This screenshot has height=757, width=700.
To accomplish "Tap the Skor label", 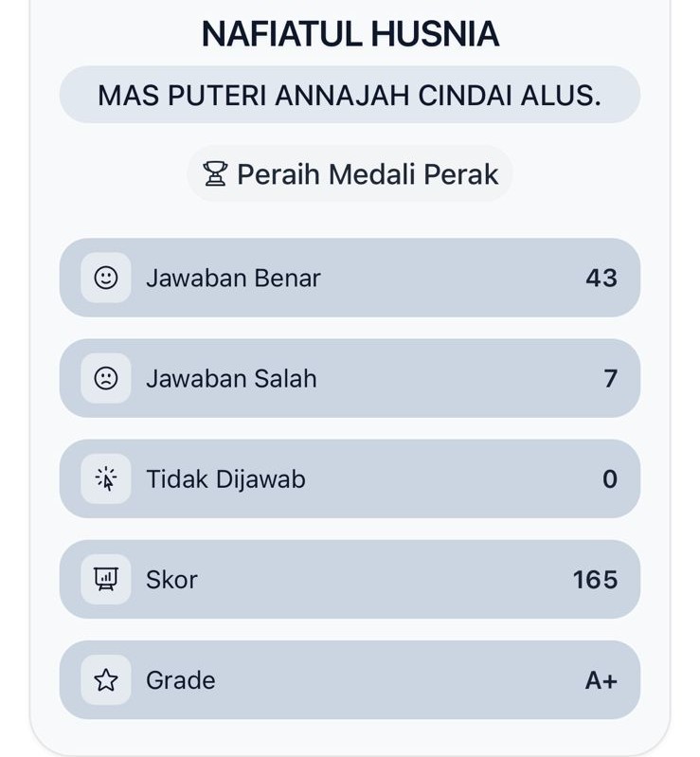I will [171, 580].
